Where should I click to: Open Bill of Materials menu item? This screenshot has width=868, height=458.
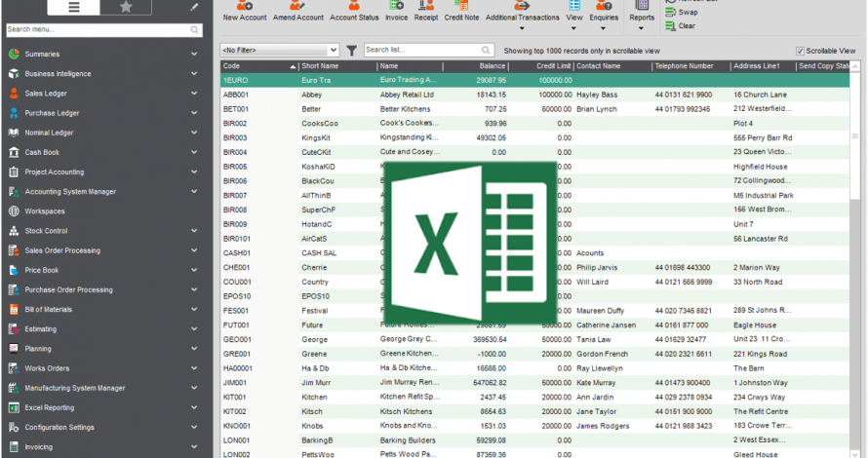coord(48,310)
